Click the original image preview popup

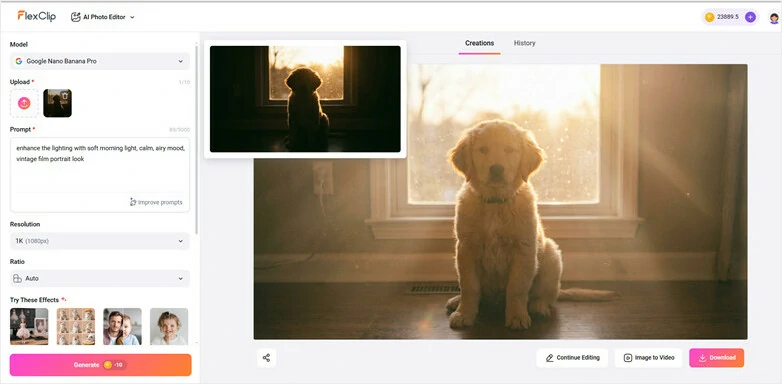click(305, 99)
